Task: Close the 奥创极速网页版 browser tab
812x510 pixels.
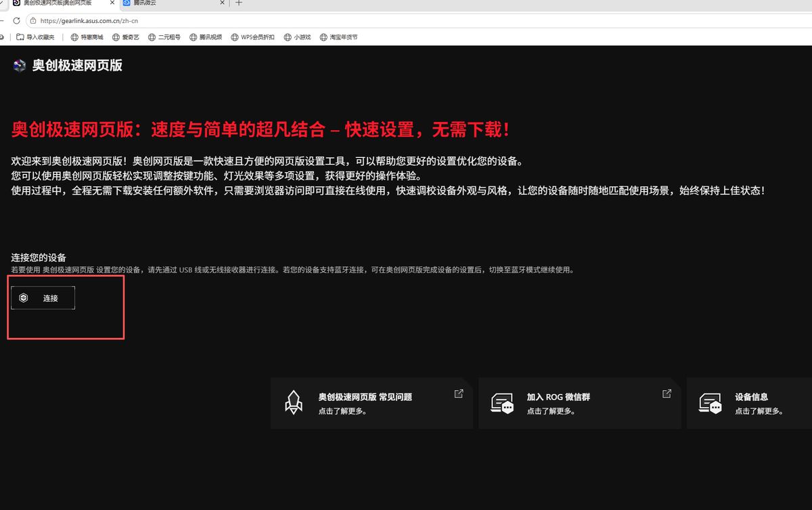Action: tap(111, 3)
